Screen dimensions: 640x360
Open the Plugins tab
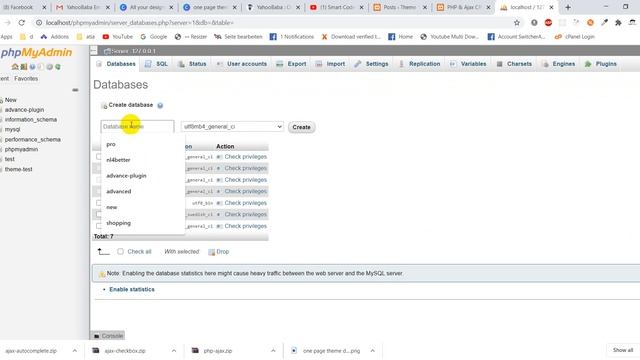pos(601,64)
